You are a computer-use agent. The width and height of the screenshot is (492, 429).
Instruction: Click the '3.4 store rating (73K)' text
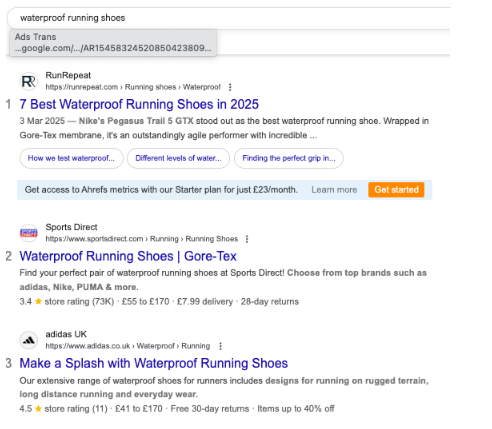coord(67,302)
